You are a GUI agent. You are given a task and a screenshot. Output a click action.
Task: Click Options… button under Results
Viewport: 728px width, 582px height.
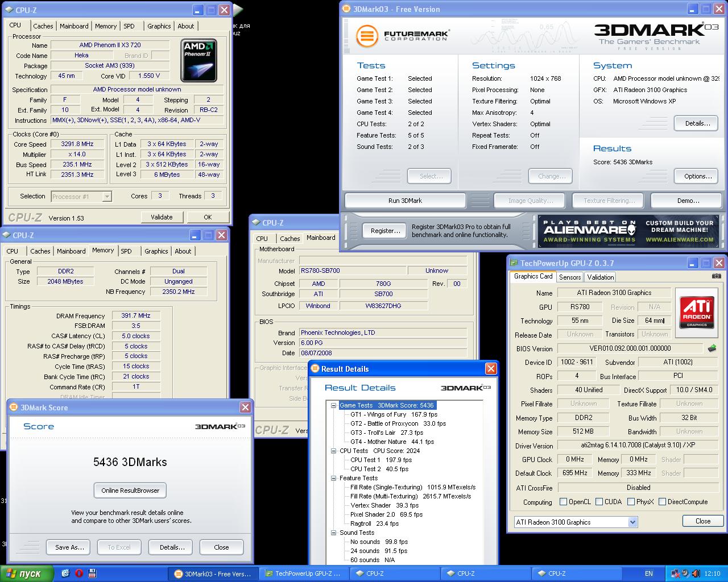697,176
